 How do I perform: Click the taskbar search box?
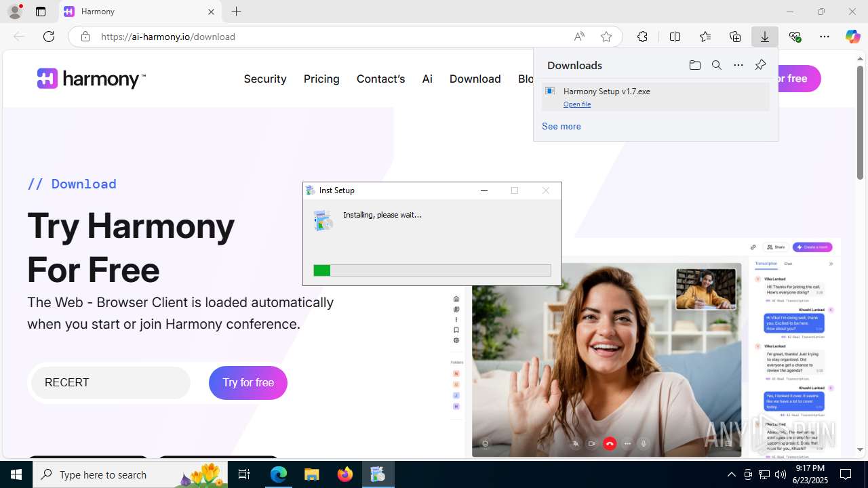[x=131, y=474]
